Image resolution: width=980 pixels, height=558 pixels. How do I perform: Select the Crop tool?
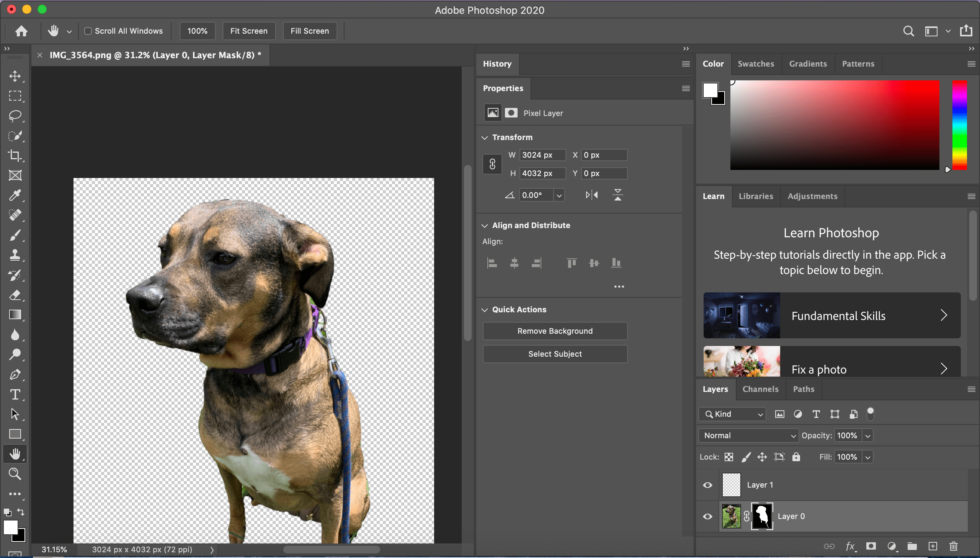point(15,155)
